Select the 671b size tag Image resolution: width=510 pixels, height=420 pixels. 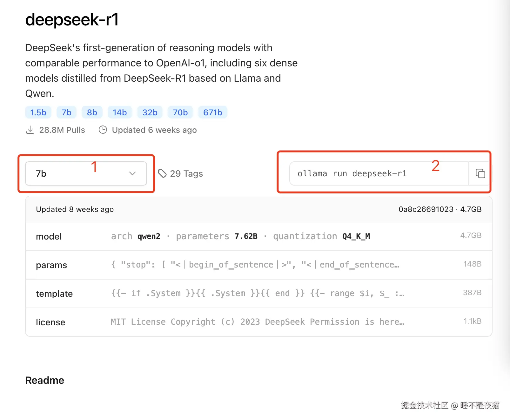click(212, 112)
